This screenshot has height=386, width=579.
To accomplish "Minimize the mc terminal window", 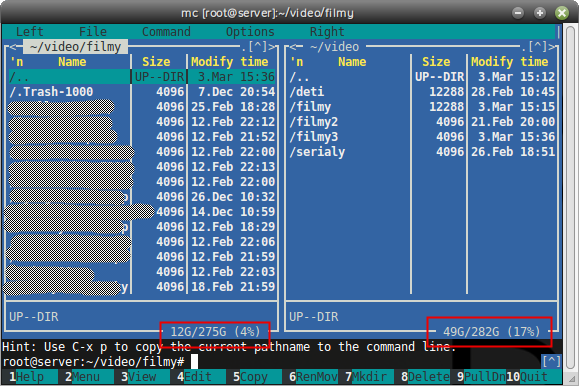I will click(x=518, y=13).
